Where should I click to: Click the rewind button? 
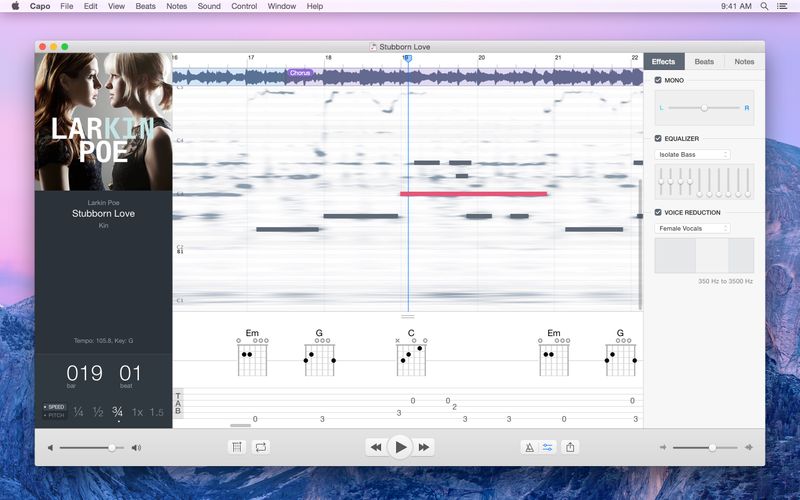(x=377, y=447)
